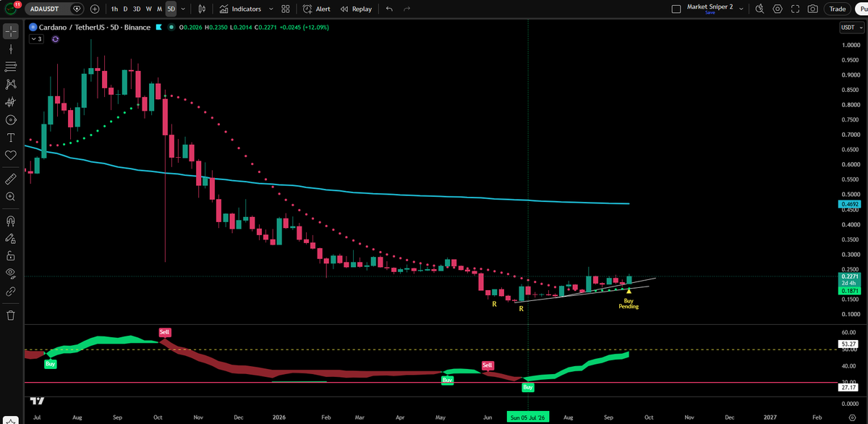Switch to the D daily timeframe
The width and height of the screenshot is (868, 424).
pos(126,9)
